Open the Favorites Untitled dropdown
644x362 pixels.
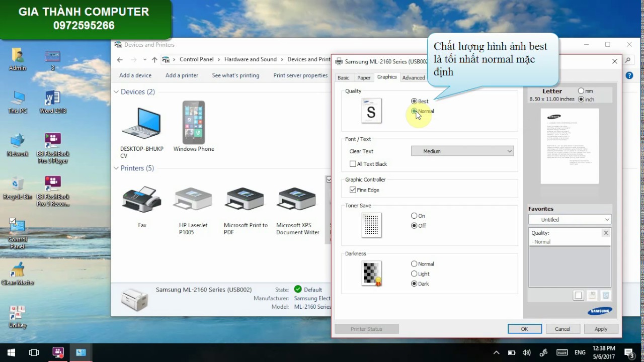click(x=570, y=220)
